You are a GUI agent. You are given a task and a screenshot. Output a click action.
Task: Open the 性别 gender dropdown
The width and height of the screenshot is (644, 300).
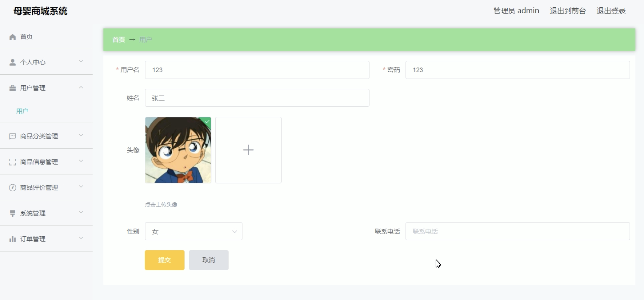193,231
